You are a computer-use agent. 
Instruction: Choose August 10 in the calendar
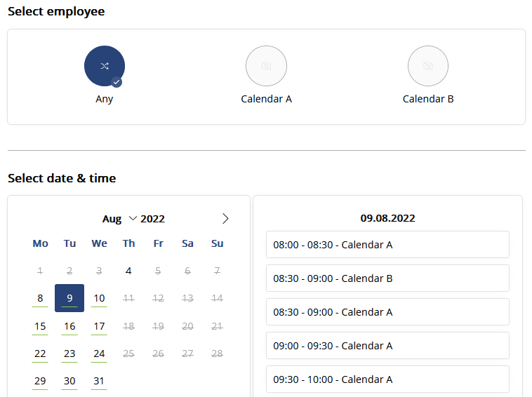click(x=99, y=298)
